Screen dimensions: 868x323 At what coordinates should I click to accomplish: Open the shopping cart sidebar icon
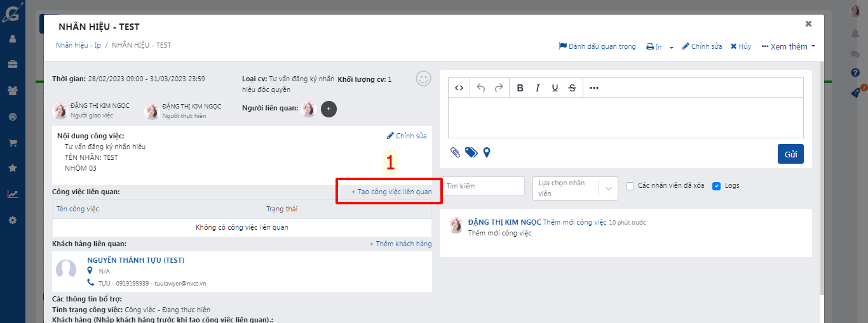[x=12, y=143]
